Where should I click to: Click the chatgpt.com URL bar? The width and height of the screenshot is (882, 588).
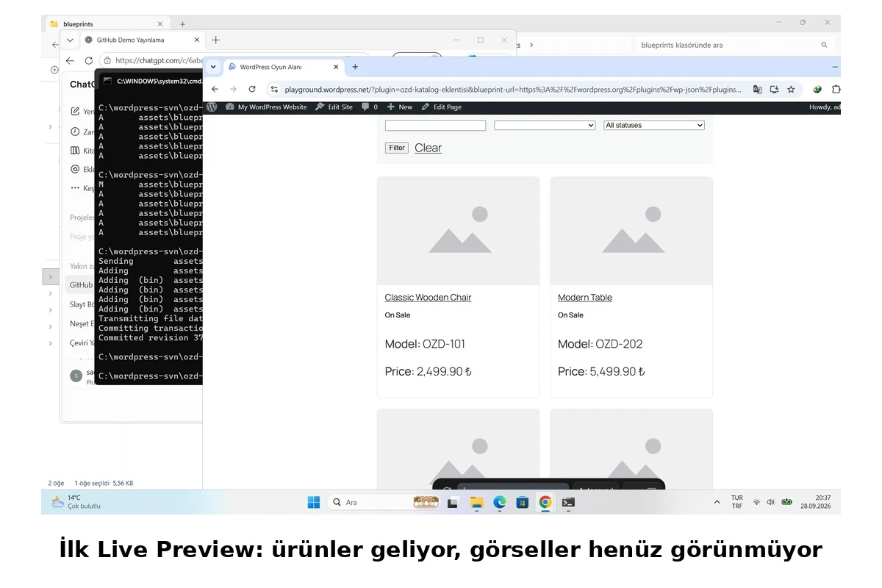(x=158, y=60)
